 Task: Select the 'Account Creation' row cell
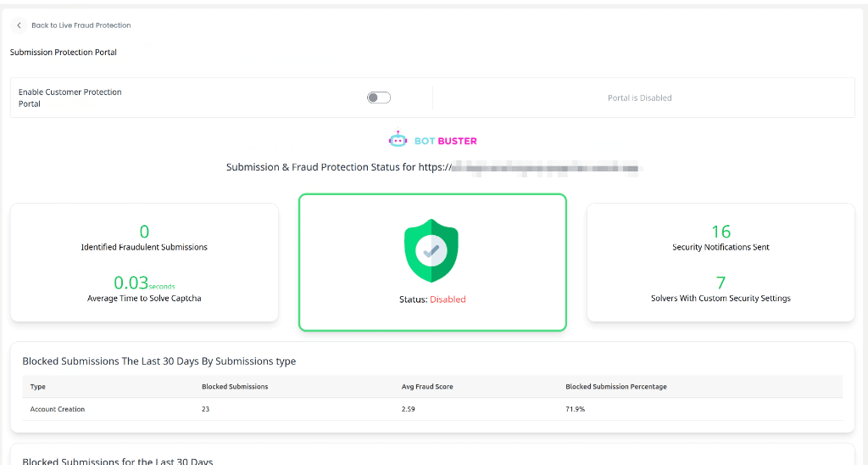tap(58, 409)
